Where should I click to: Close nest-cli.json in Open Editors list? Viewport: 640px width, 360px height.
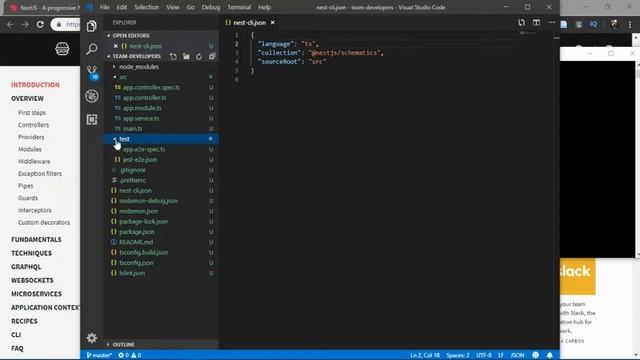pyautogui.click(x=116, y=46)
